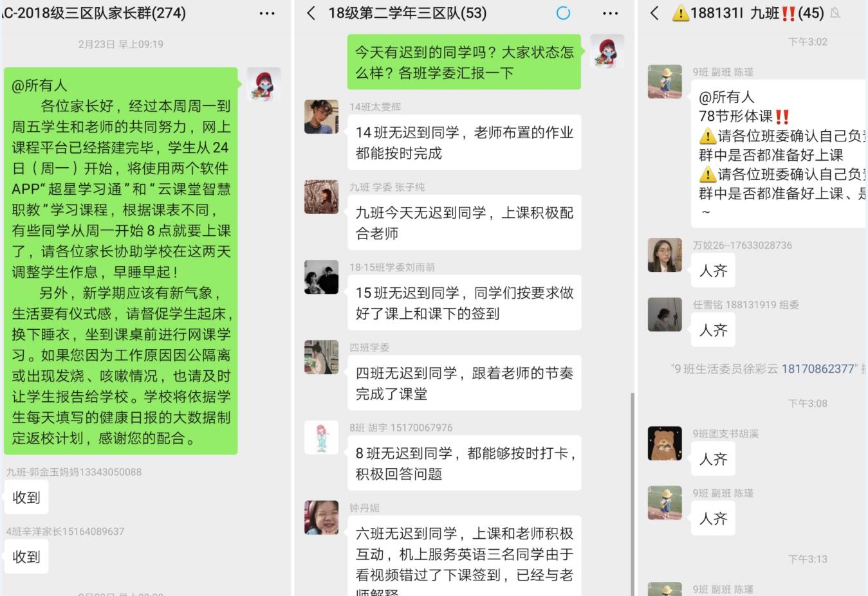Image resolution: width=868 pixels, height=596 pixels.
Task: Open three-dot menu in 18级第二学年三区队 chat
Action: click(610, 13)
